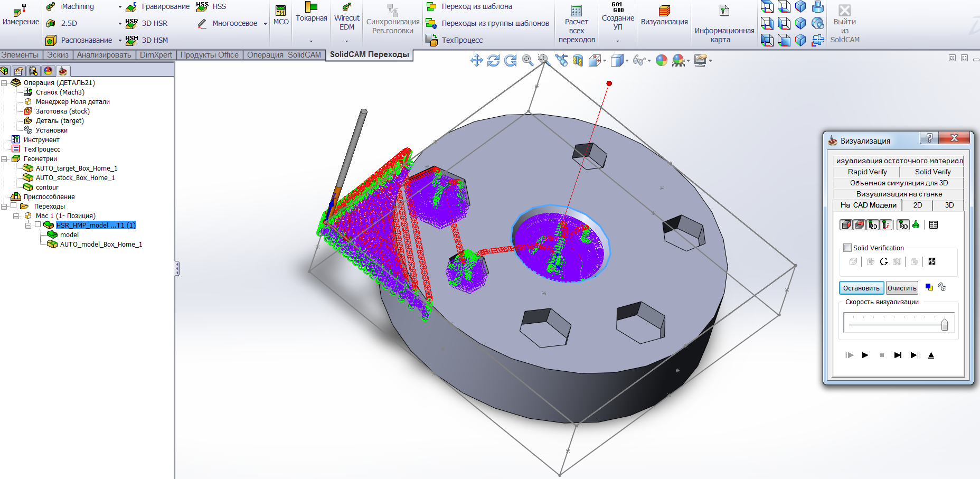The height and width of the screenshot is (479, 980).
Task: Collapse the Mac 1 (1- Позиция) node
Action: [x=16, y=216]
